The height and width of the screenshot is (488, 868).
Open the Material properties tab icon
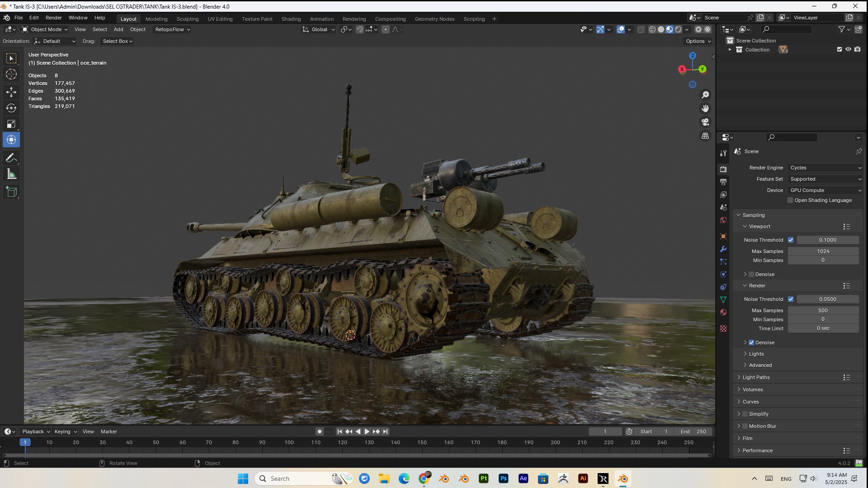click(723, 312)
